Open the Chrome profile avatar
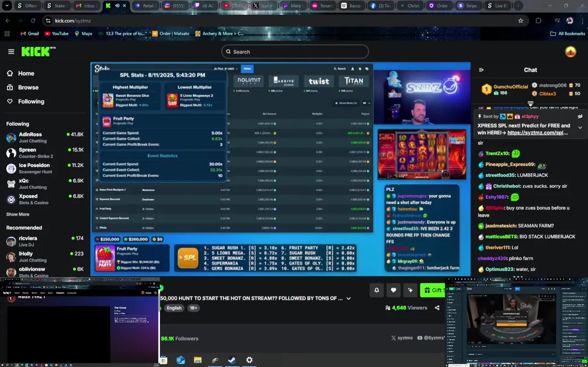588x367 pixels. tap(570, 20)
